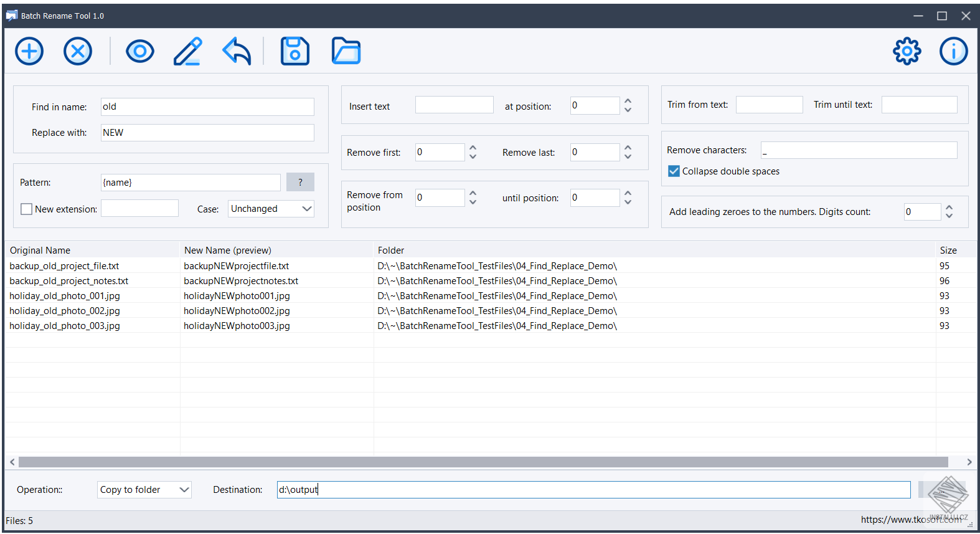The image size is (980, 534).
Task: Click the Preview eye icon
Action: [x=140, y=51]
